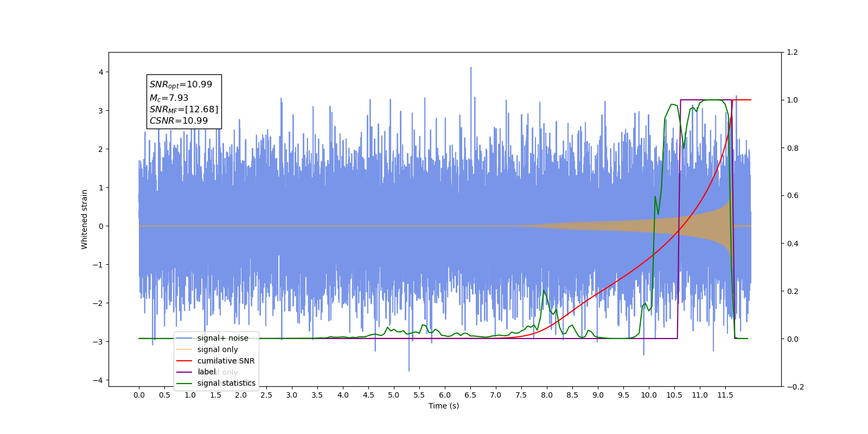868x434 pixels.
Task: Click the left y-axis tick labeled 0
Action: coord(101,226)
